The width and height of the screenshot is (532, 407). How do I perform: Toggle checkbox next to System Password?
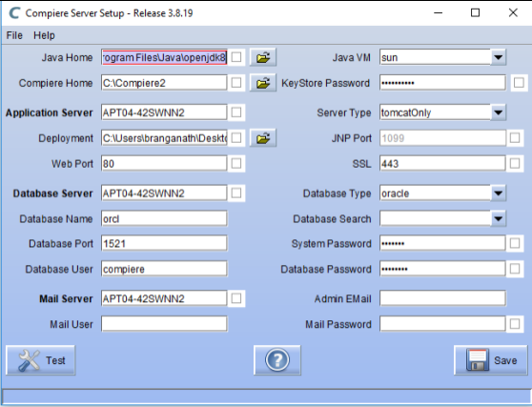515,243
